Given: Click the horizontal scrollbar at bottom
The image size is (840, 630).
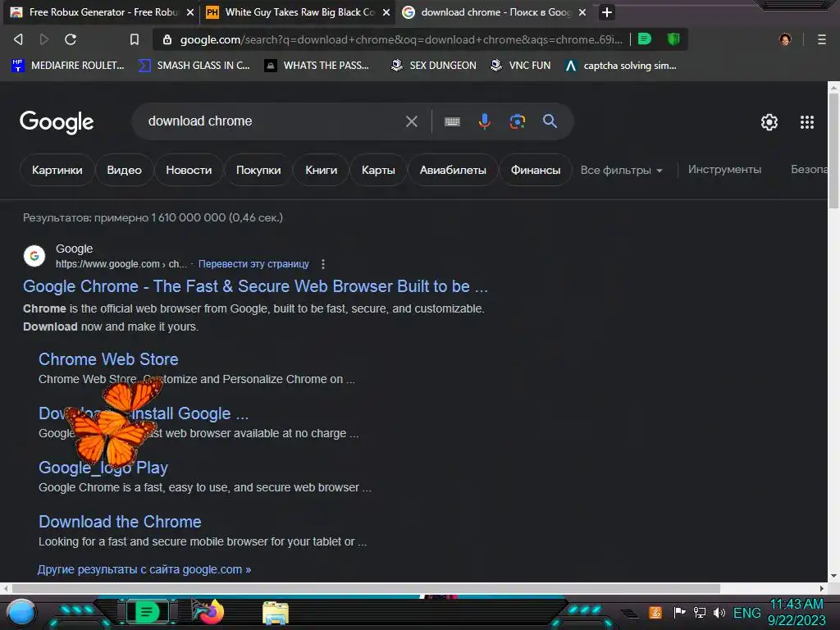Looking at the screenshot, I should click(x=365, y=588).
